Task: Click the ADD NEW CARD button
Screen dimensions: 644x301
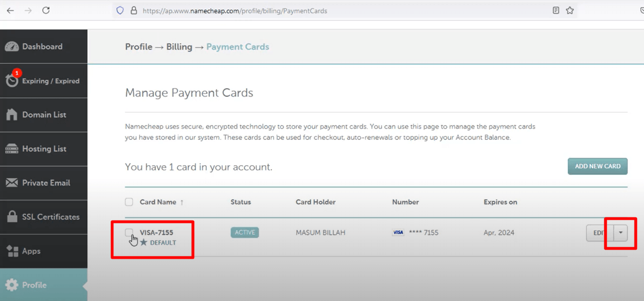Action: point(598,166)
